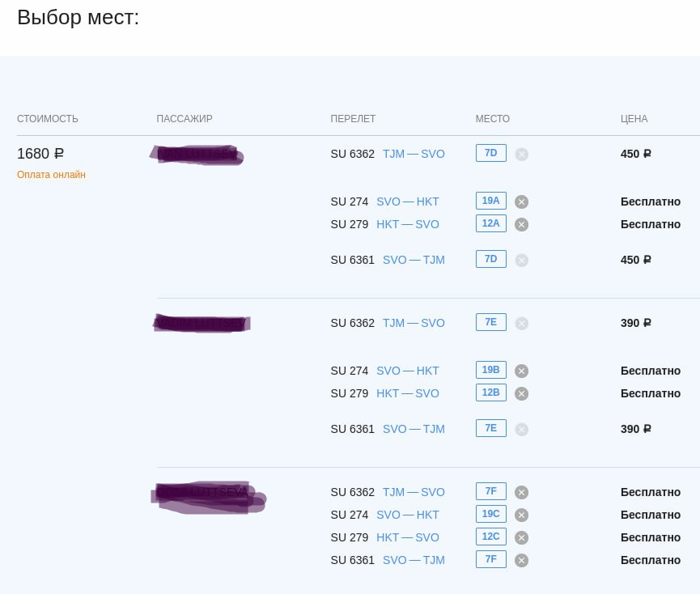Remove seat 7F on flight SU 6361
This screenshot has height=594, width=700.
522,561
